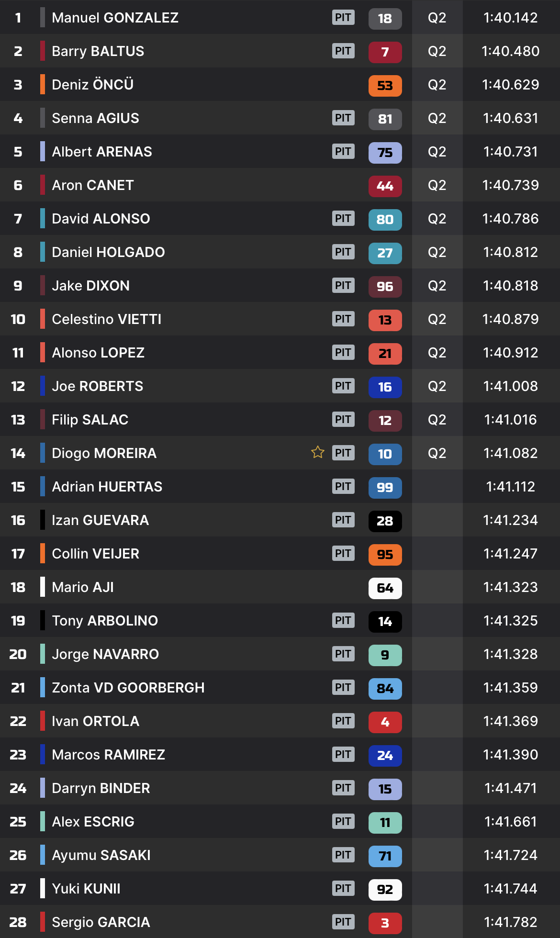Click the white 64 number badge
Viewport: 560px width, 938px height.
[x=385, y=588]
